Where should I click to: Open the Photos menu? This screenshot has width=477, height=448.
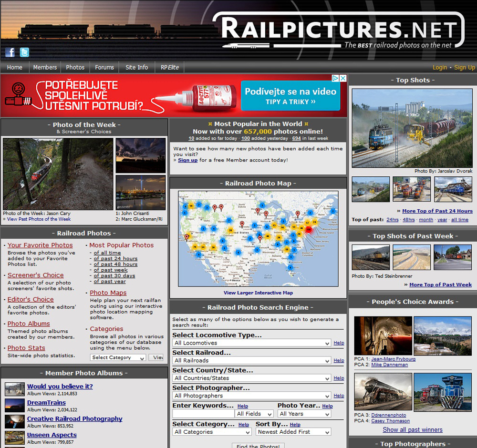point(75,67)
